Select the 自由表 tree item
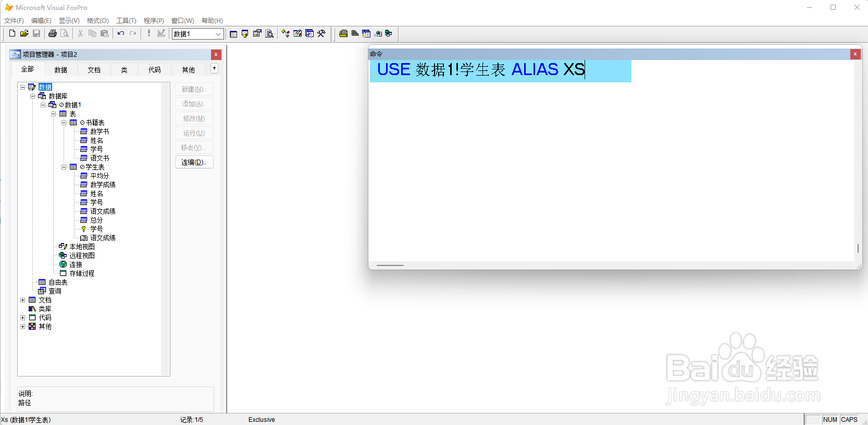This screenshot has height=425, width=868. pos(58,282)
